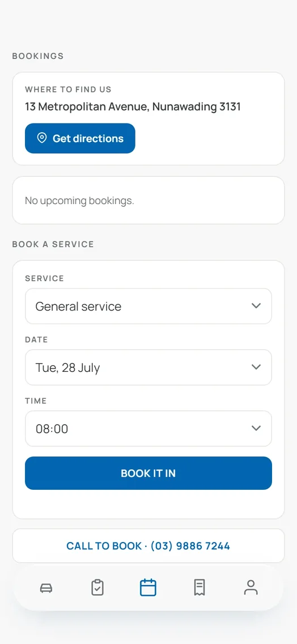
Task: Expand the Service chevron arrow
Action: pyautogui.click(x=256, y=306)
